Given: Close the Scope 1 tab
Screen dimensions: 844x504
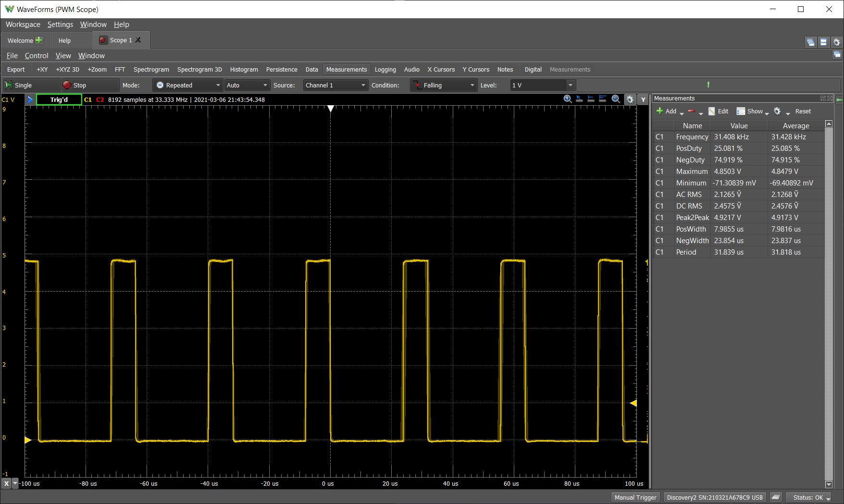Looking at the screenshot, I should coord(138,40).
